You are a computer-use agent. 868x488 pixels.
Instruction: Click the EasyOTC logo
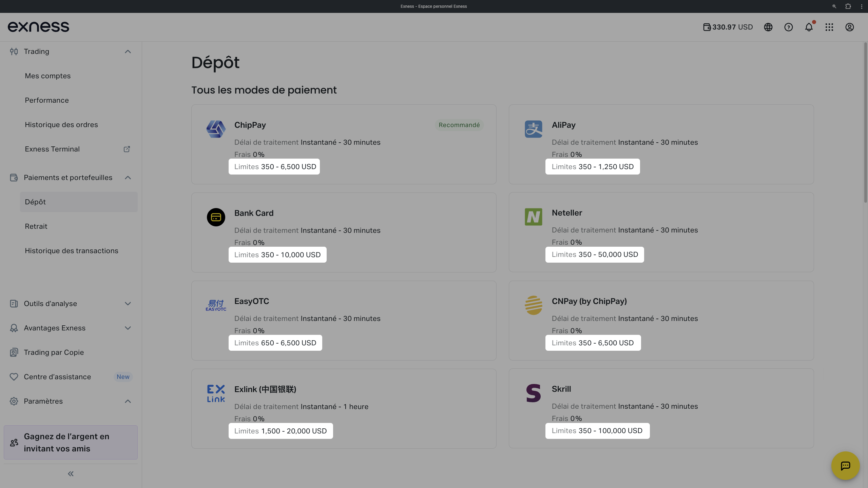click(x=216, y=305)
